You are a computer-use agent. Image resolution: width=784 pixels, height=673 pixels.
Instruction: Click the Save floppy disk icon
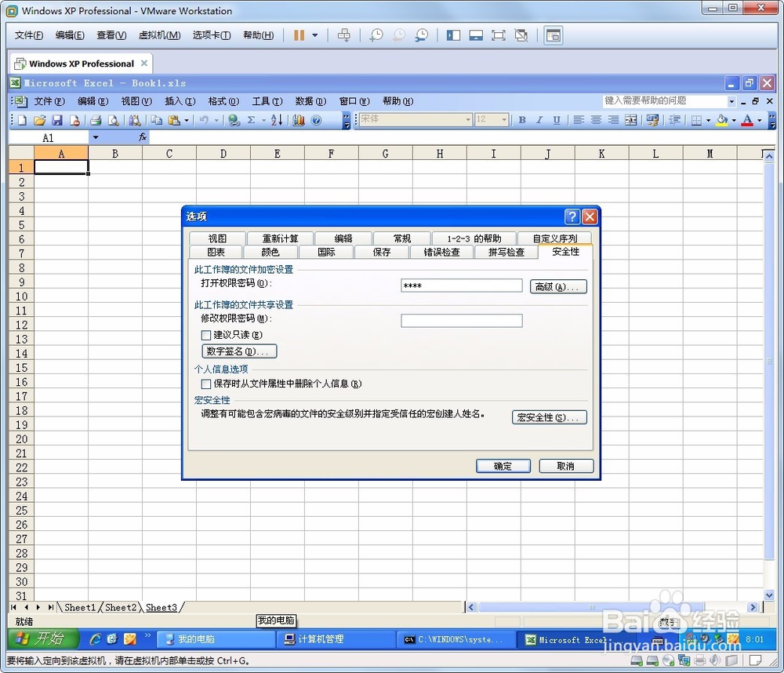(57, 120)
